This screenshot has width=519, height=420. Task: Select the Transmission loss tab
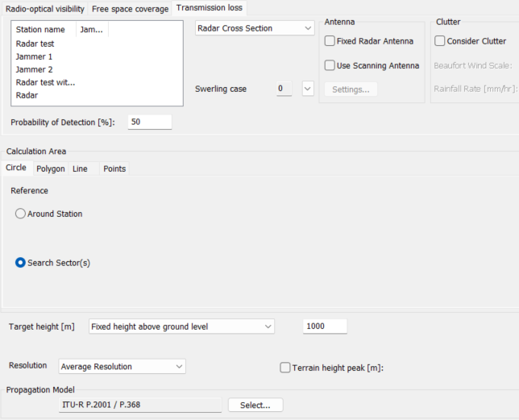click(x=210, y=7)
